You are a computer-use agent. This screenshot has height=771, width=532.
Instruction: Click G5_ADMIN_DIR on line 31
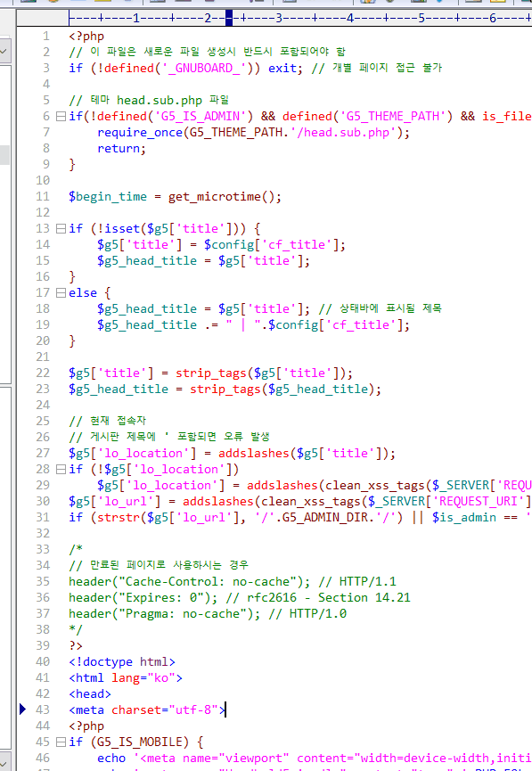pos(325,518)
